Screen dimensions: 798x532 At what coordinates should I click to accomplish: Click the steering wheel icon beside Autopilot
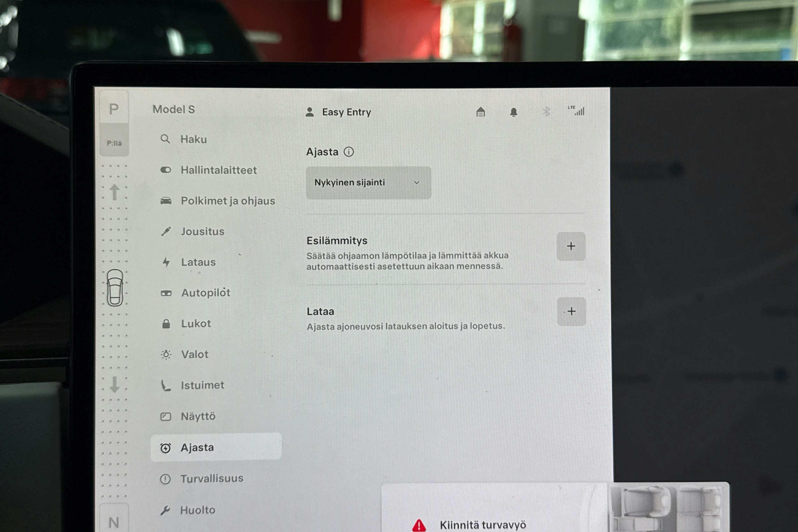[166, 293]
